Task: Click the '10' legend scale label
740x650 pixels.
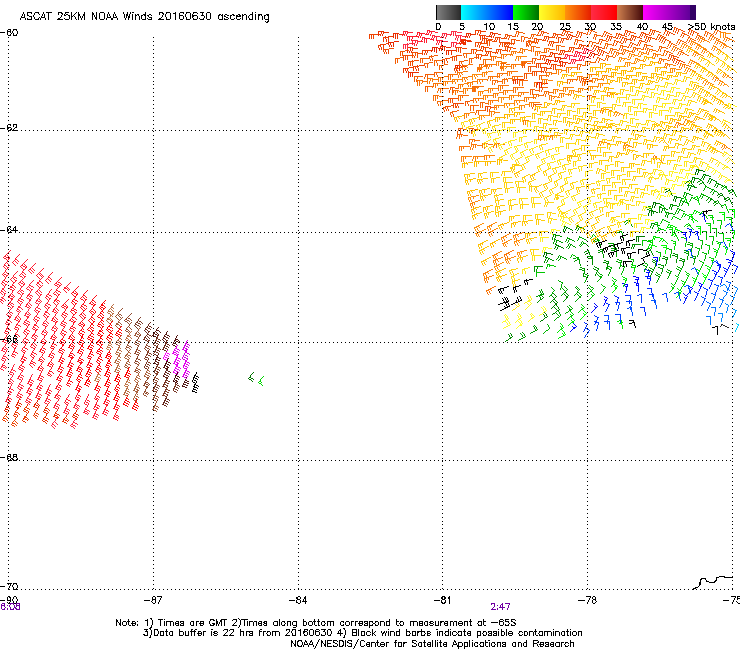Action: tap(489, 27)
